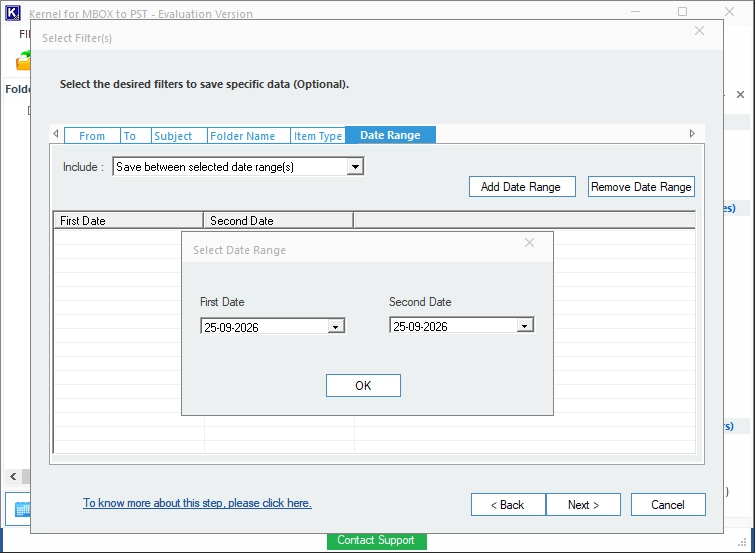Click the calendar icon in bottom-left panel
The height and width of the screenshot is (553, 755).
[x=22, y=509]
